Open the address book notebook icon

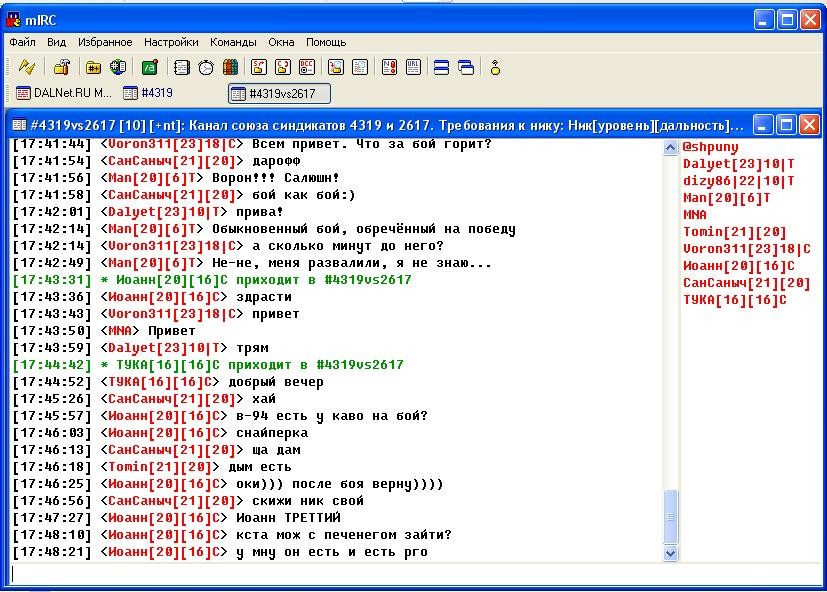click(181, 67)
